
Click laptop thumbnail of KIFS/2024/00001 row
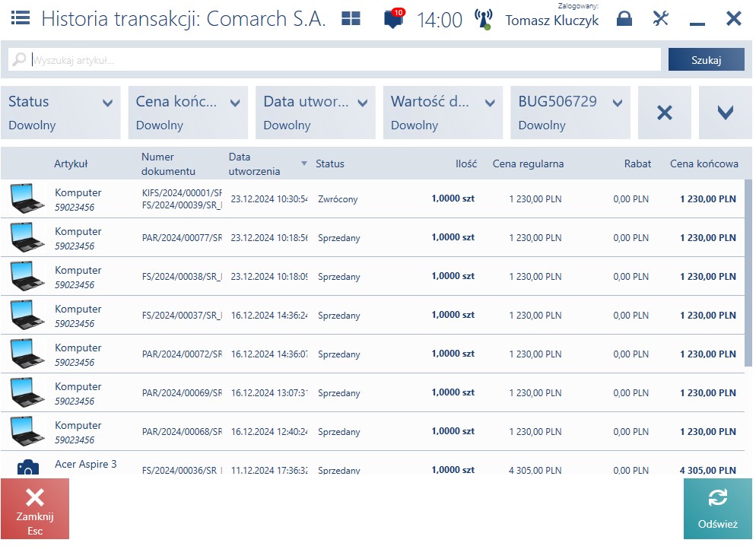[27, 198]
